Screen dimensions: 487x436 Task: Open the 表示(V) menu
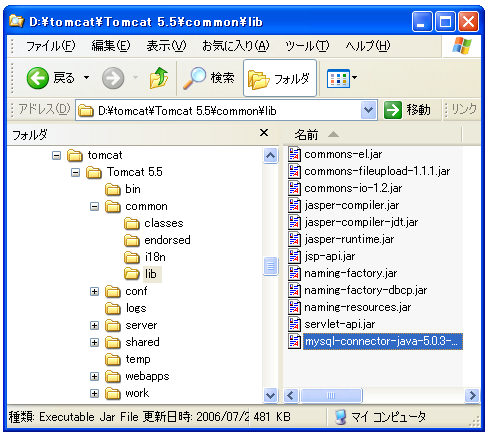pos(166,46)
